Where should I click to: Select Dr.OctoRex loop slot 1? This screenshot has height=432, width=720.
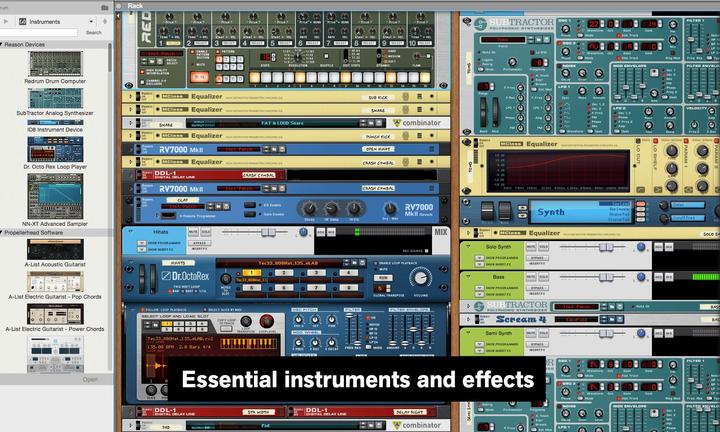click(251, 273)
